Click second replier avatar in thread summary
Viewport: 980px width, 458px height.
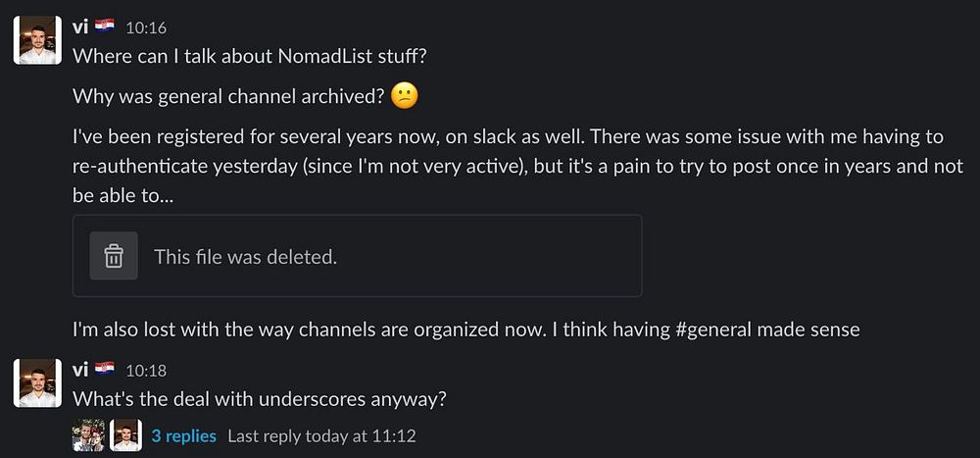pos(126,434)
